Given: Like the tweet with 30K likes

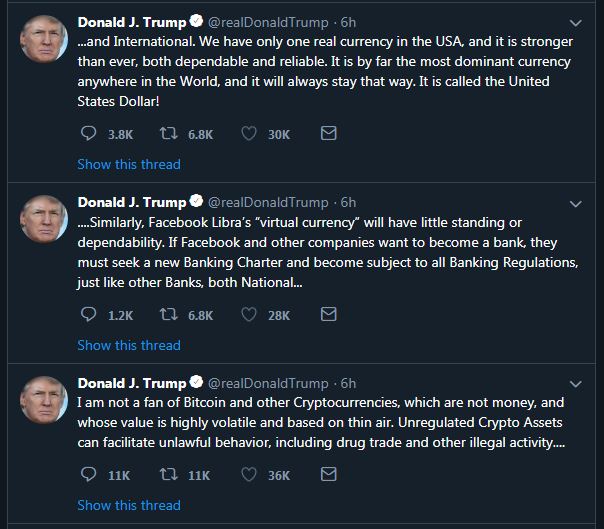Looking at the screenshot, I should pyautogui.click(x=251, y=133).
